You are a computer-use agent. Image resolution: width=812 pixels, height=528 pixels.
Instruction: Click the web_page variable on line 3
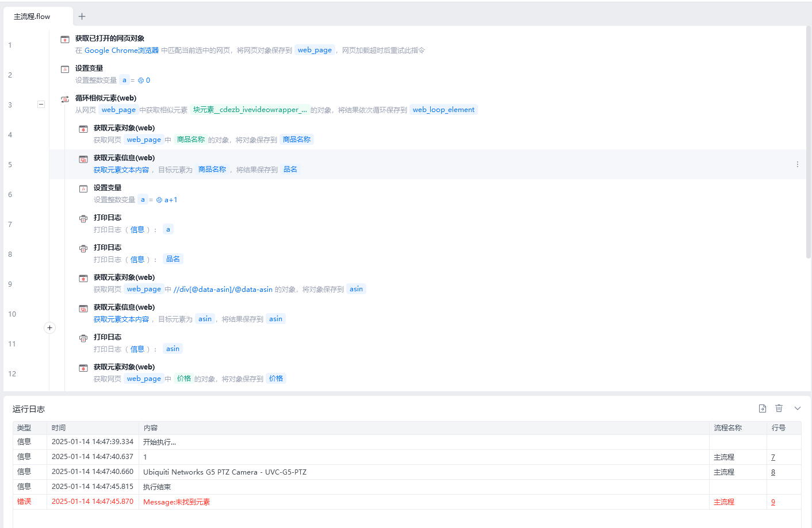click(118, 110)
